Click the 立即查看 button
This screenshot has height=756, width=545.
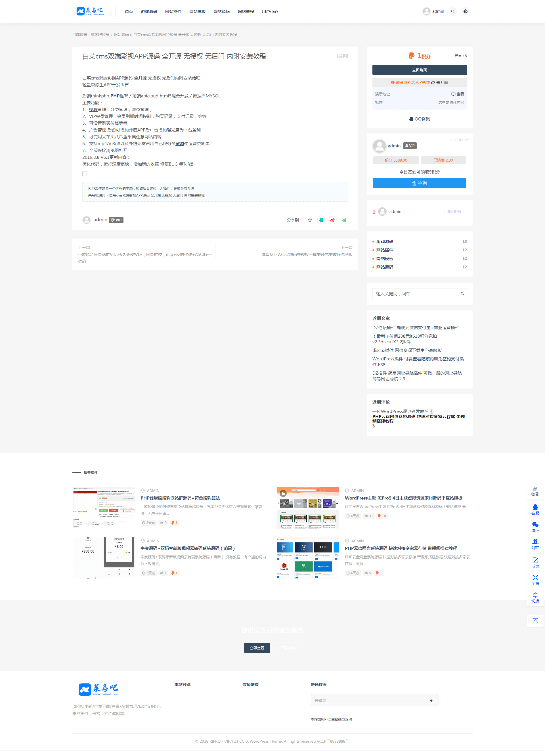click(x=257, y=648)
